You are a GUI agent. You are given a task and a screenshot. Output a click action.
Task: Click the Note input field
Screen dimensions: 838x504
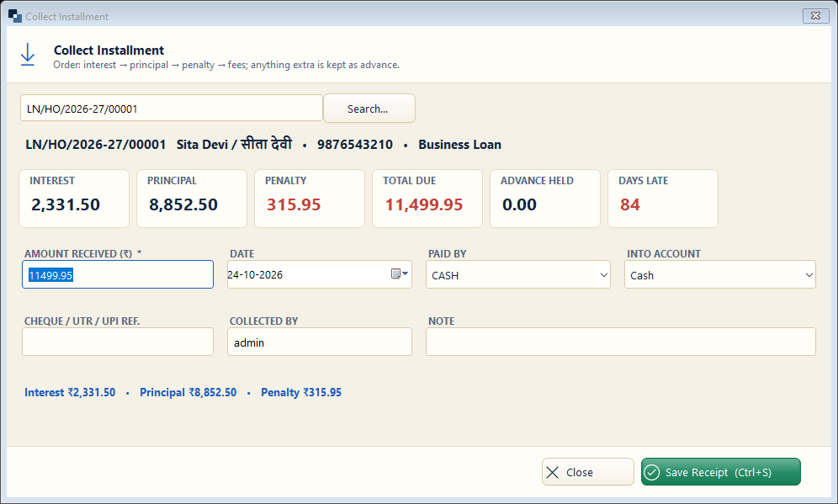coord(620,342)
